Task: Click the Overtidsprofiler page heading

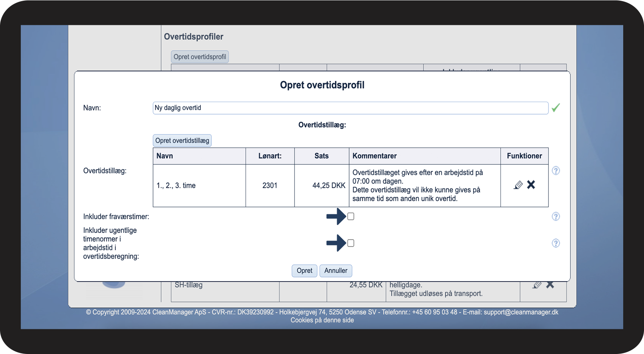Action: (x=194, y=37)
